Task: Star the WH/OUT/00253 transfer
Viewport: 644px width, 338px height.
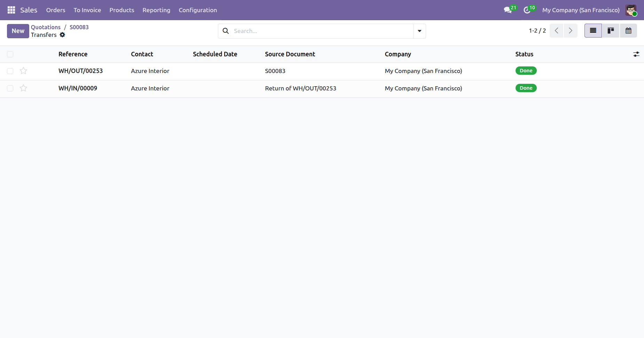Action: pos(23,71)
